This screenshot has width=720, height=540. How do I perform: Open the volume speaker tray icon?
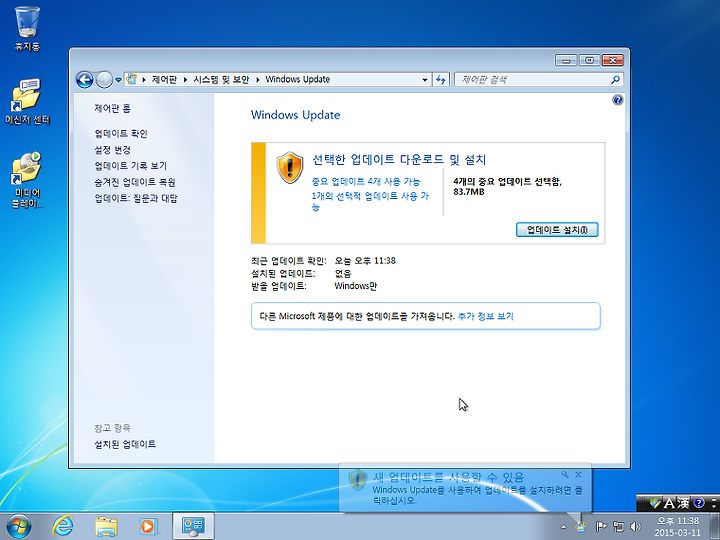point(636,527)
